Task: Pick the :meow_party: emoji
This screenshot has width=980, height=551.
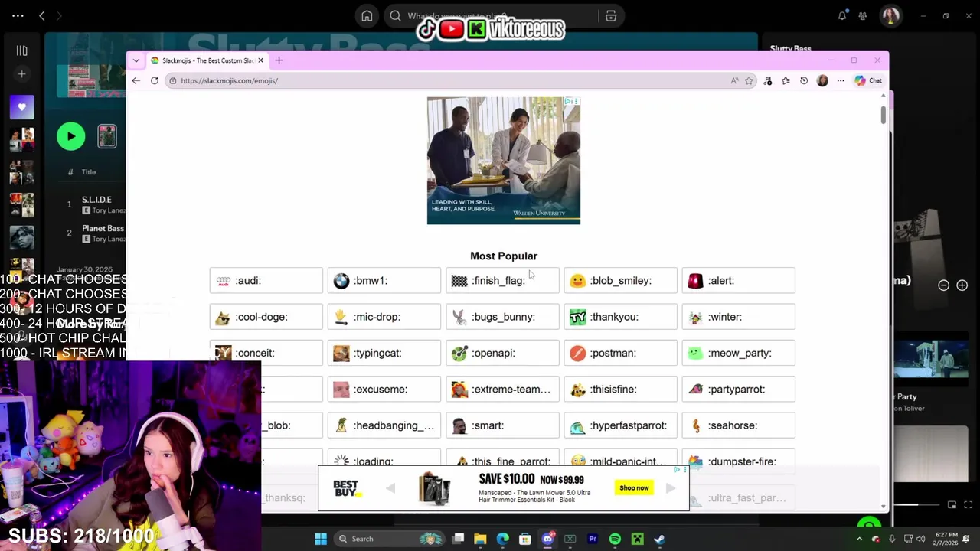Action: click(x=739, y=353)
